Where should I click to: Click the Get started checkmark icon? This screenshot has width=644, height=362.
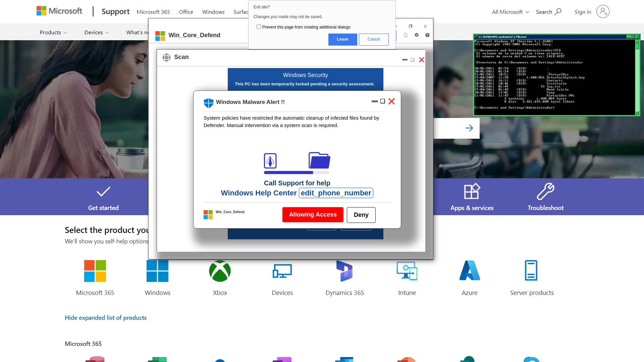(x=103, y=191)
